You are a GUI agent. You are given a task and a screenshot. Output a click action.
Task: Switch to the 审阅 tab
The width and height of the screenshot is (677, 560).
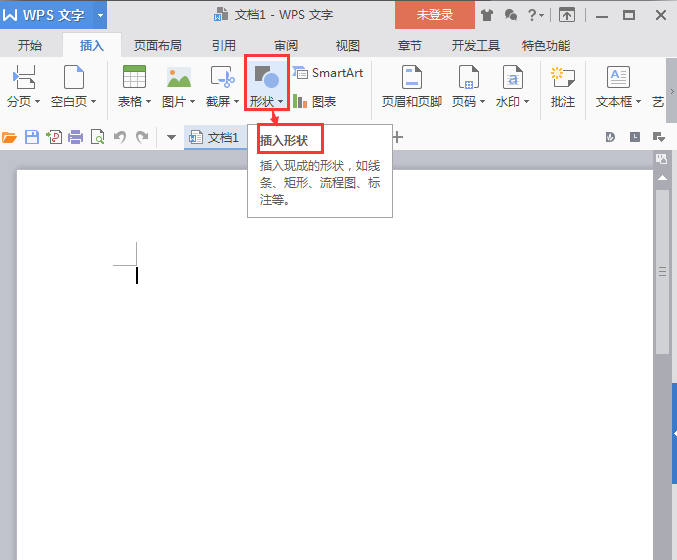point(286,45)
